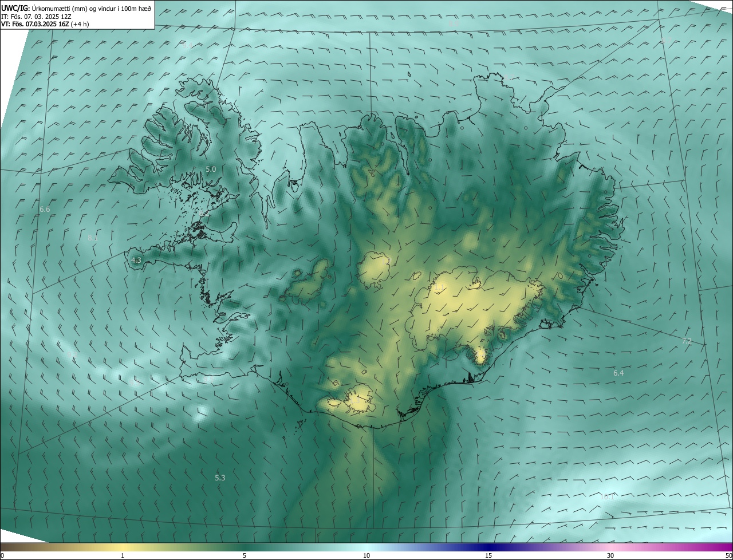Pick the yellow colorbar segment near 1
The image size is (733, 560).
coord(123,547)
